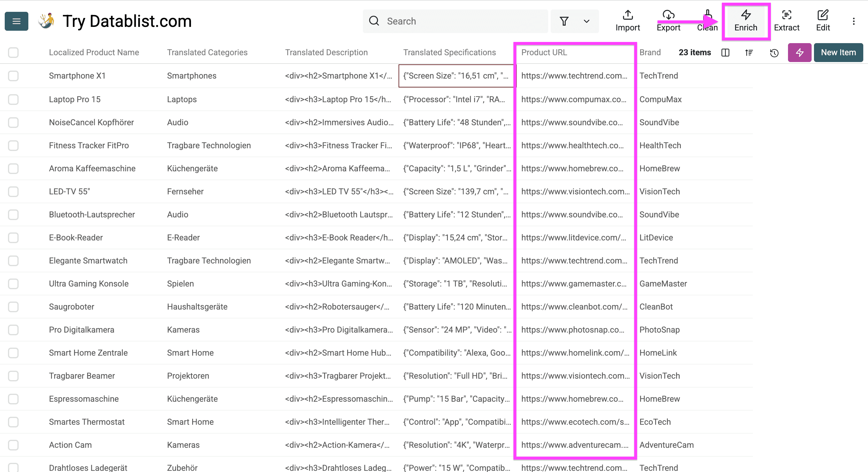Click the split column view icon
This screenshot has height=472, width=868.
pos(725,53)
